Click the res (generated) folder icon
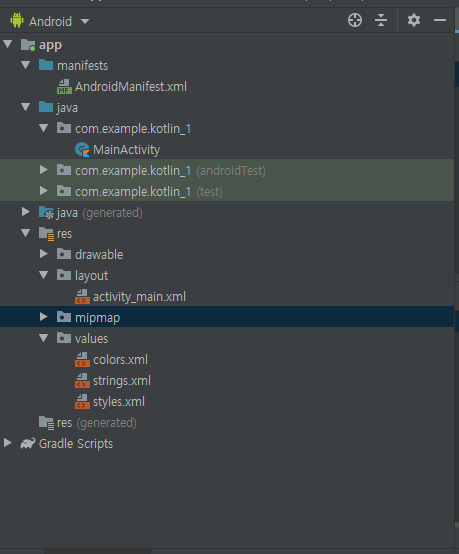Viewport: 459px width, 554px height. pyautogui.click(x=46, y=423)
